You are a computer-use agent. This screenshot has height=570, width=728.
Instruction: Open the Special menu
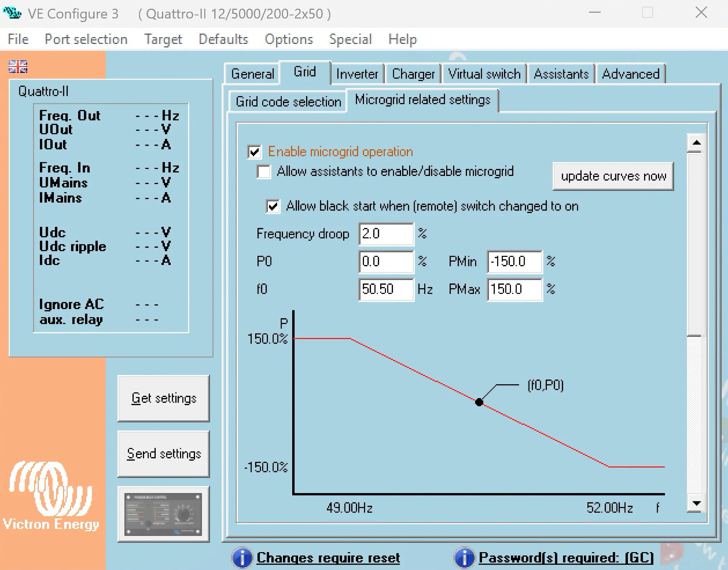[351, 39]
